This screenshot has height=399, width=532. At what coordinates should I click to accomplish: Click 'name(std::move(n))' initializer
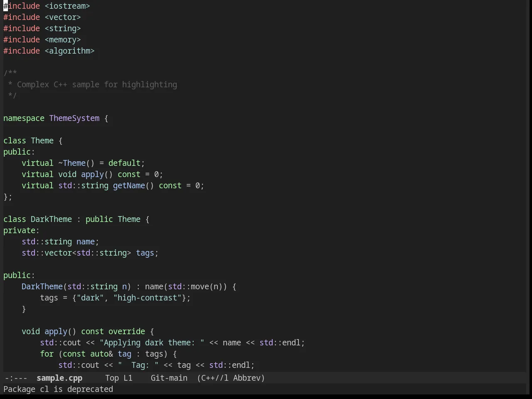[186, 286]
